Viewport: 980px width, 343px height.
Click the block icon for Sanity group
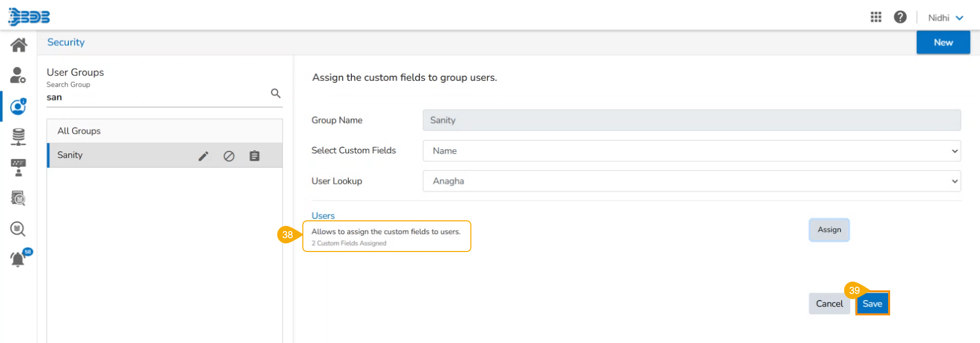click(x=229, y=156)
